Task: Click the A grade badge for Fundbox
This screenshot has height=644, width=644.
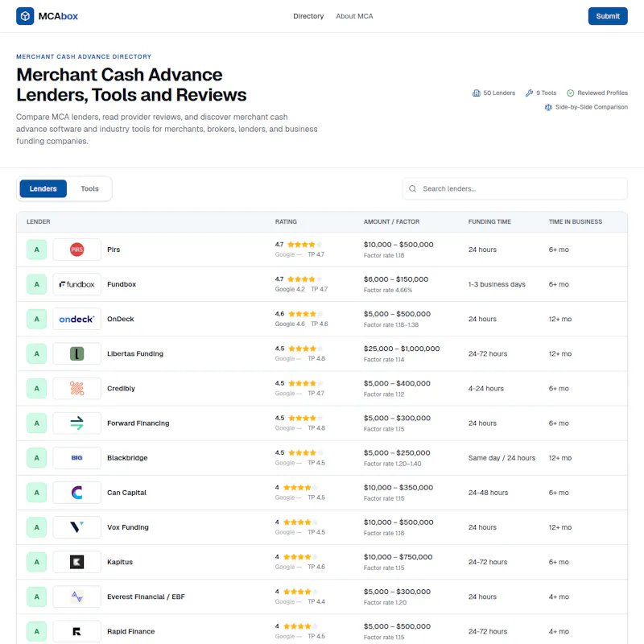Action: tap(36, 284)
